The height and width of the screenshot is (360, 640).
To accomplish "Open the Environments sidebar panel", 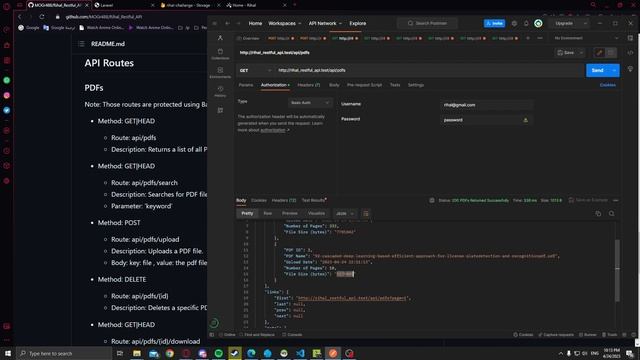I will click(220, 73).
